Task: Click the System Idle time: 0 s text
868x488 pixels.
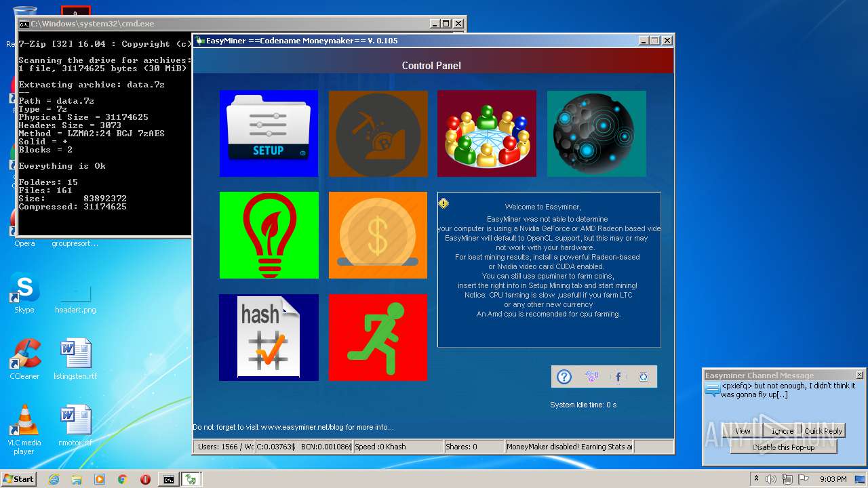Action: coord(583,405)
